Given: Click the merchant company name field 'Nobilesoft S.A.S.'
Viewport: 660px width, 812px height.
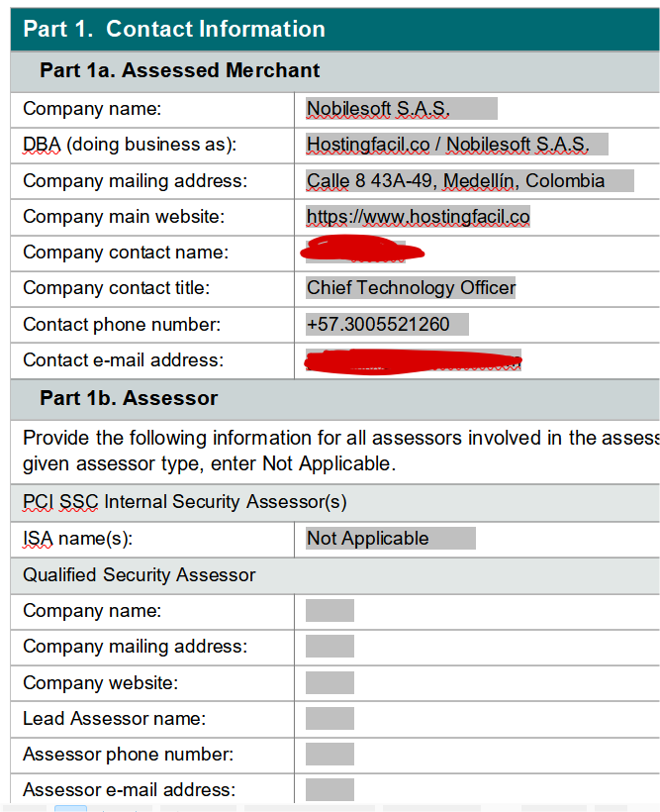Looking at the screenshot, I should 401,109.
